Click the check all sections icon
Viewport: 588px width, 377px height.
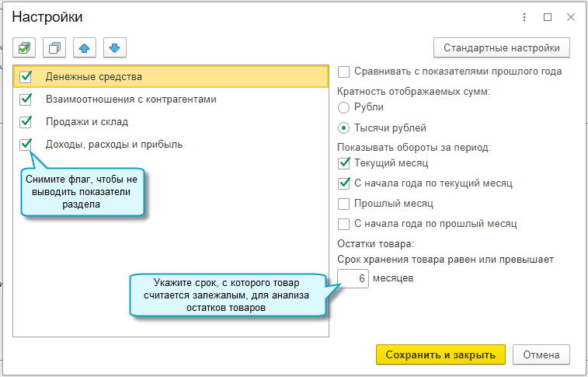[x=25, y=48]
